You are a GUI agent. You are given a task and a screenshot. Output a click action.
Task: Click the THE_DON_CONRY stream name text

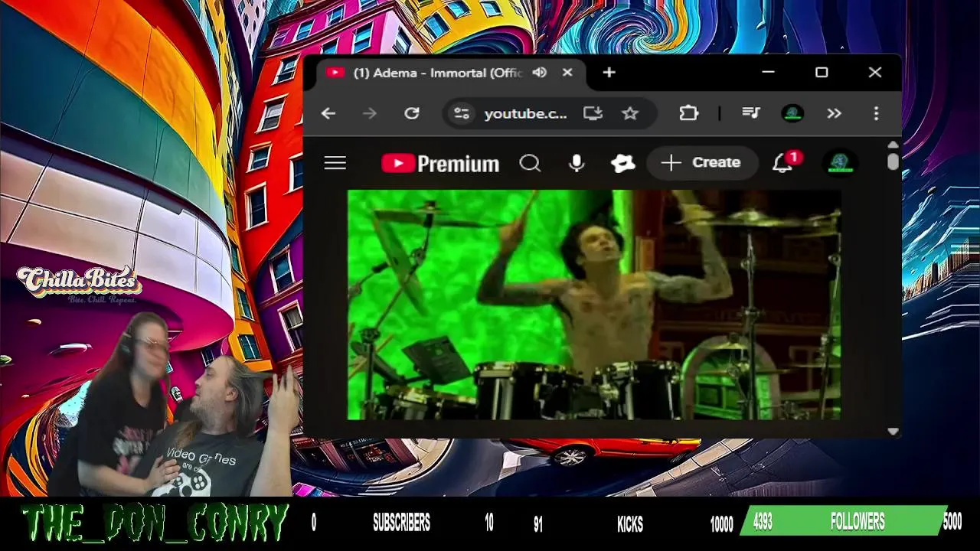click(x=155, y=524)
